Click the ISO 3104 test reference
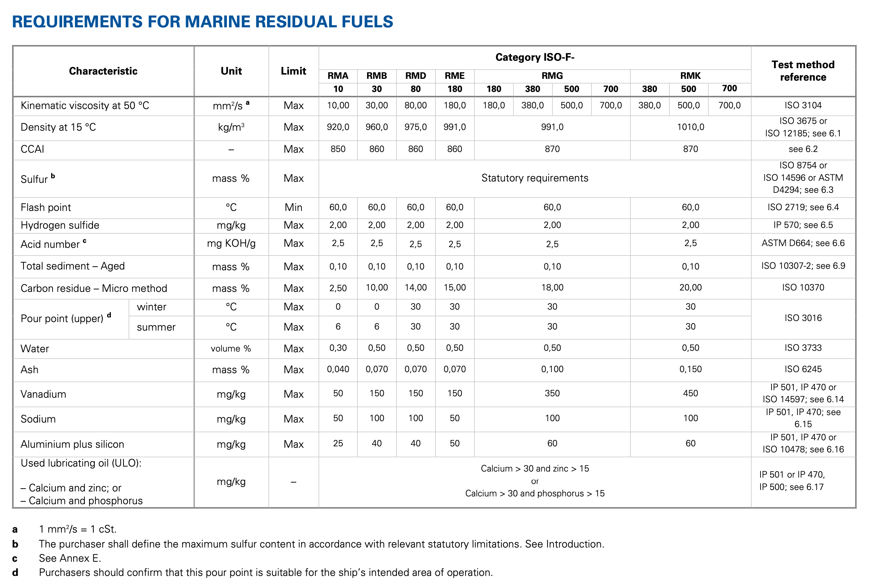The height and width of the screenshot is (588, 872). pos(803,105)
